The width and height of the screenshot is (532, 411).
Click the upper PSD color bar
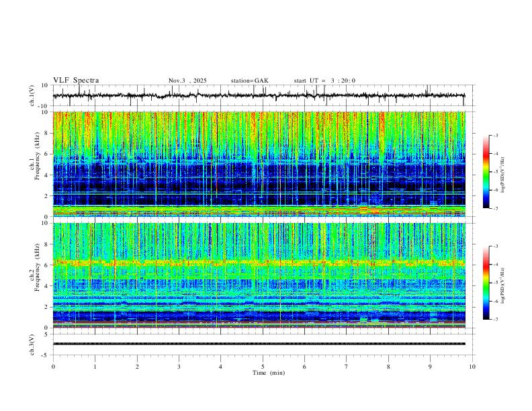coord(486,172)
